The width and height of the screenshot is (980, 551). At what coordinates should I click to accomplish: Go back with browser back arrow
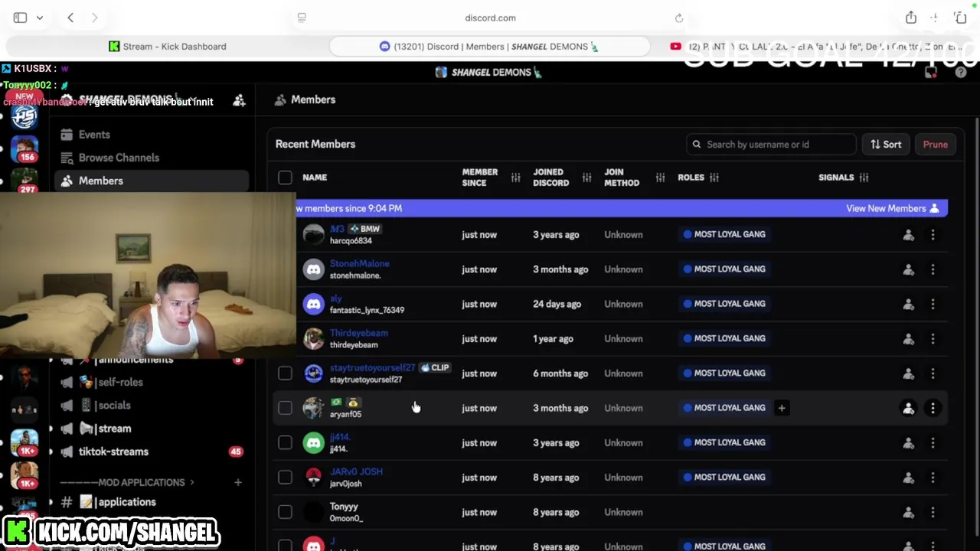70,18
